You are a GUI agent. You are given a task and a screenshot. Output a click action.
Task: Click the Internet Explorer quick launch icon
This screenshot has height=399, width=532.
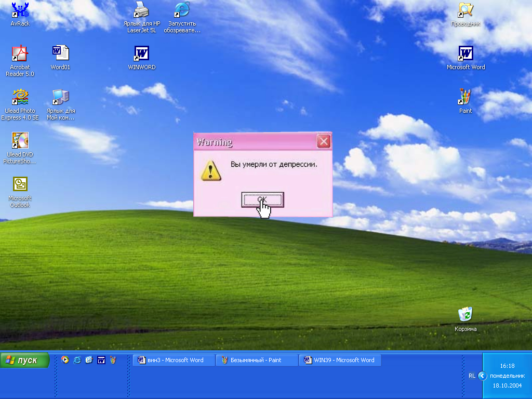77,360
